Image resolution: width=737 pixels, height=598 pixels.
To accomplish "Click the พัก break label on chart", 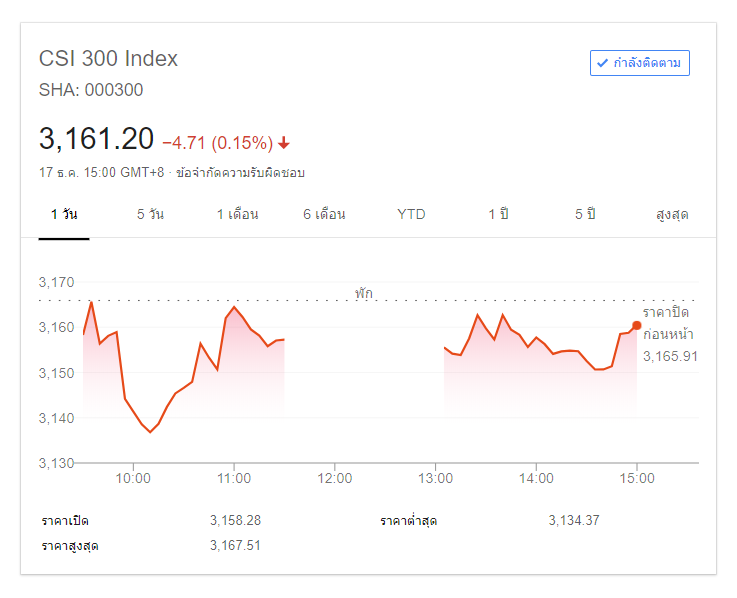I will tap(363, 293).
